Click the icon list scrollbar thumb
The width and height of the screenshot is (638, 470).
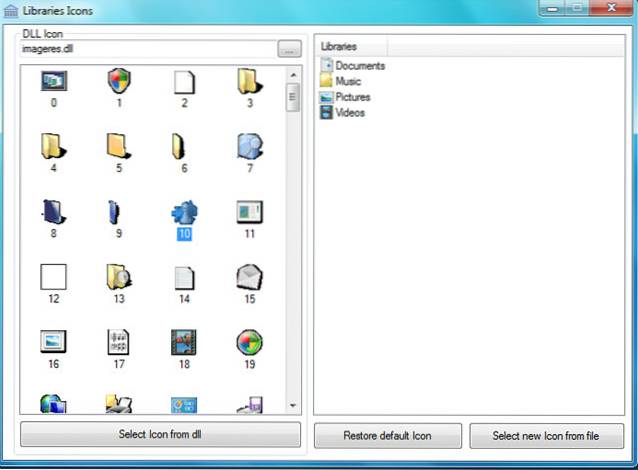(x=293, y=97)
